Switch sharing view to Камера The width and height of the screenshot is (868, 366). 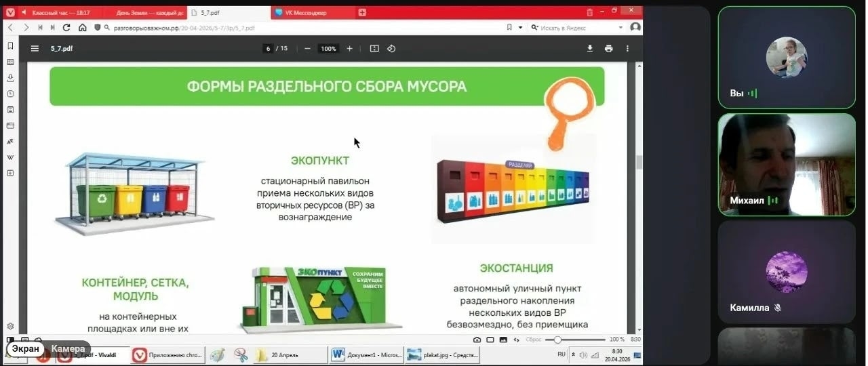[x=68, y=348]
